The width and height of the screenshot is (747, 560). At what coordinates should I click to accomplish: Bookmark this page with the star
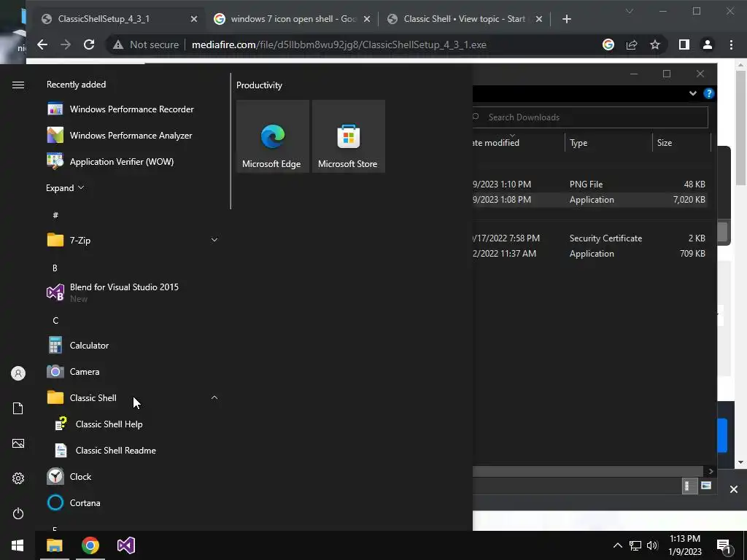655,44
